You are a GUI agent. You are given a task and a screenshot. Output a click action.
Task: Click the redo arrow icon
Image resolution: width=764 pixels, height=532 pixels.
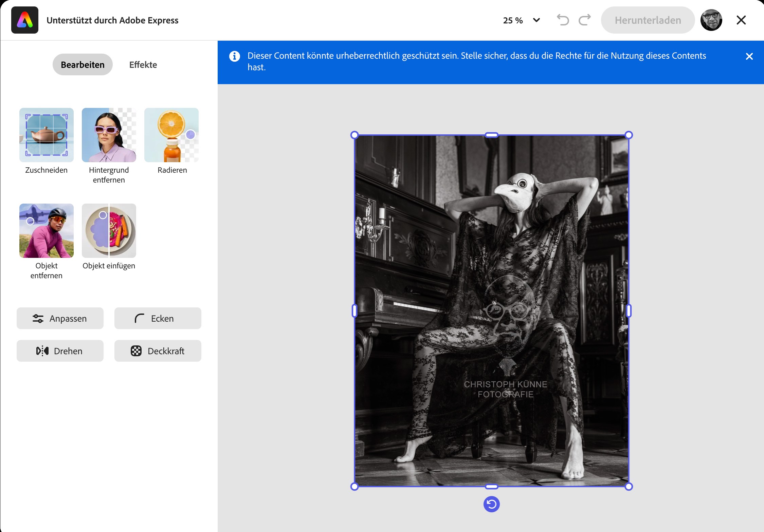tap(585, 20)
